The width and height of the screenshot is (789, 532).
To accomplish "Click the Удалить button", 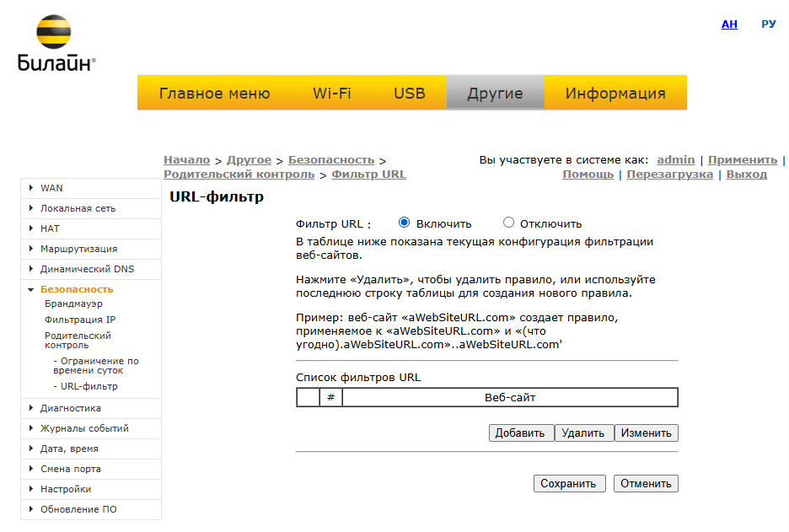I will [583, 433].
